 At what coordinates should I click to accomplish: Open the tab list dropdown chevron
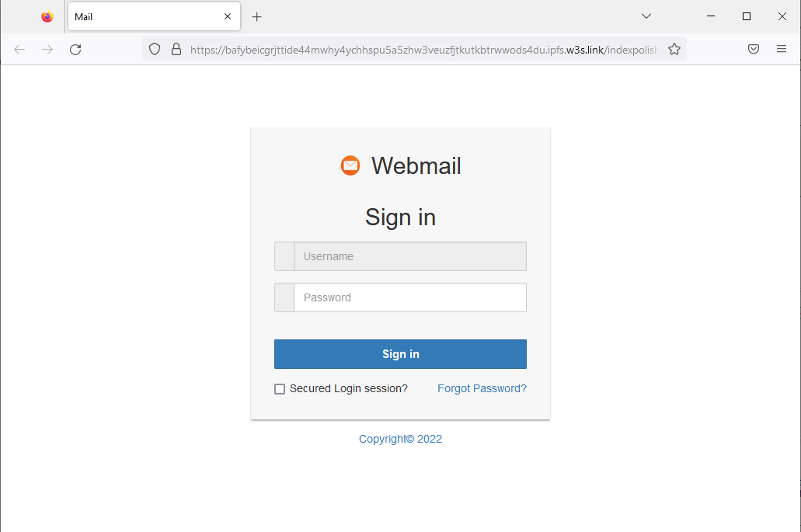pyautogui.click(x=646, y=16)
